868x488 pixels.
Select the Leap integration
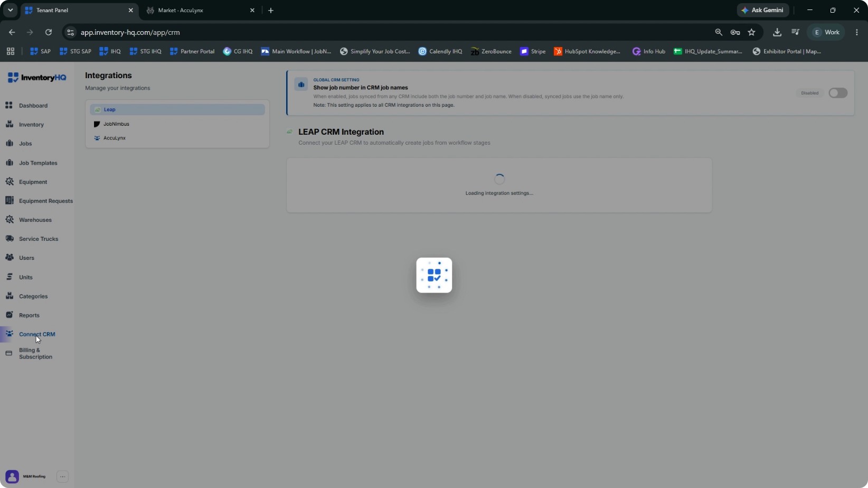coord(177,110)
